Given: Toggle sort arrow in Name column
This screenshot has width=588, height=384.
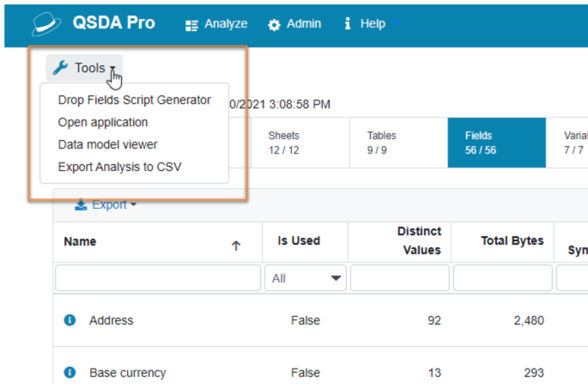Looking at the screenshot, I should [x=236, y=246].
